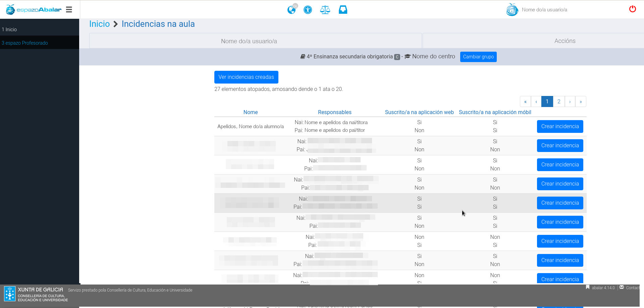Open the inbox tray icon
Screen dimensions: 644x308
[343, 10]
